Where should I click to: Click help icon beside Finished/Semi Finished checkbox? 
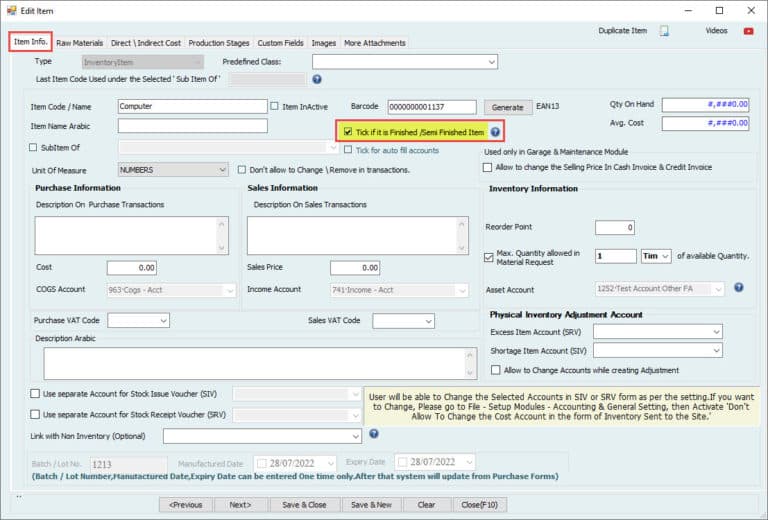494,132
